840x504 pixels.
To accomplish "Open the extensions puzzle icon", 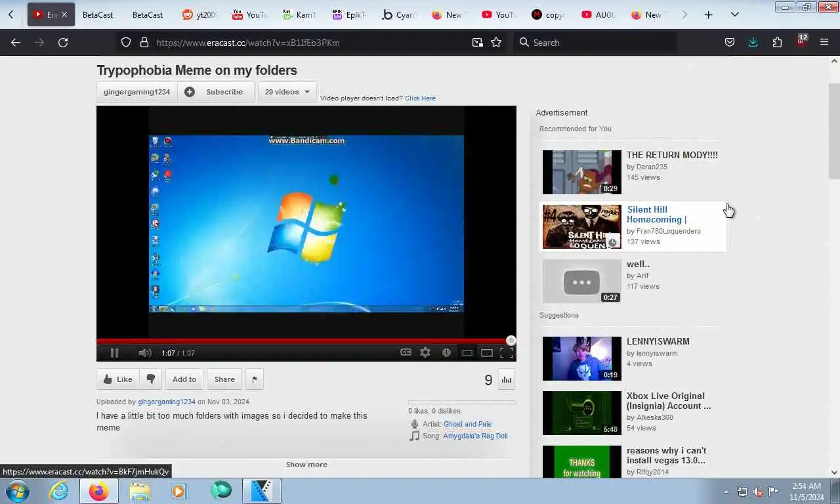I will (x=777, y=42).
